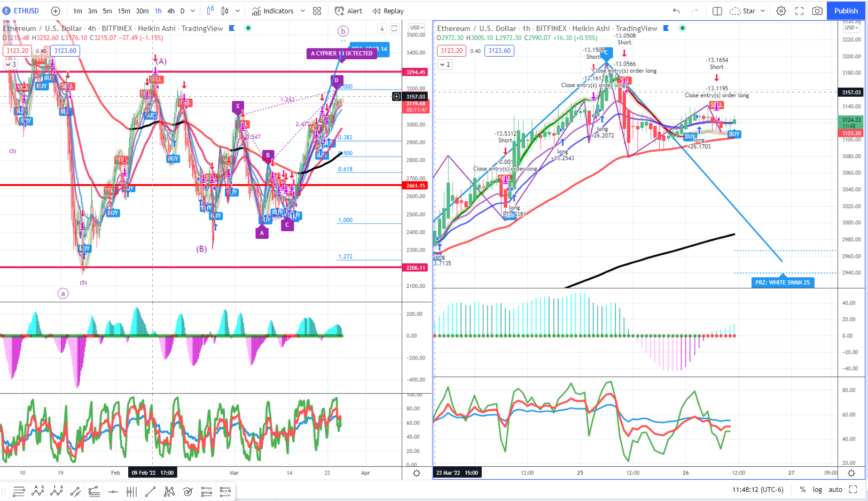Viewport: 868px width, 501px height.
Task: Select the Fibonacci spiral tool
Action: [x=187, y=491]
